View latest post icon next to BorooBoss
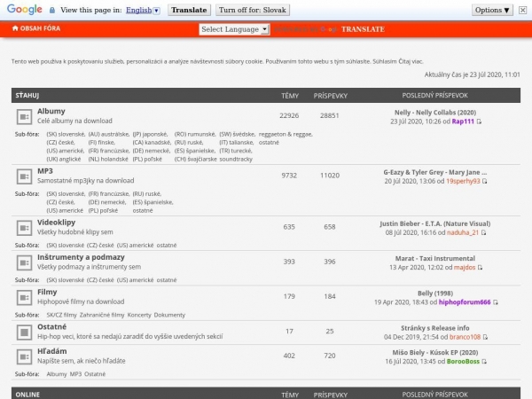The image size is (532, 399). point(484,362)
